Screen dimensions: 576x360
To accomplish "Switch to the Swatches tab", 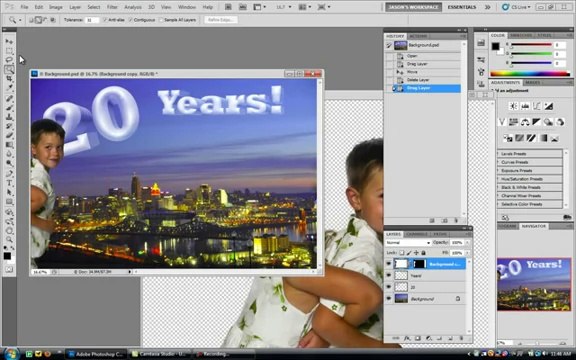I will click(521, 35).
